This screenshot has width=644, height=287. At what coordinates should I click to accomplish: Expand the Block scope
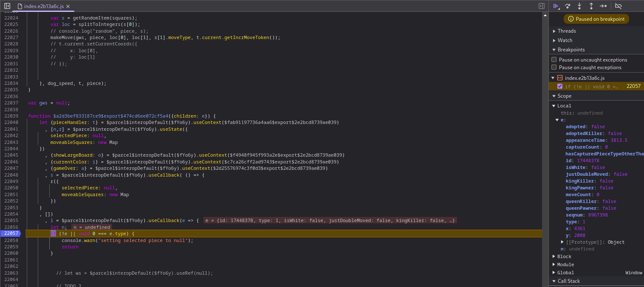coord(554,256)
